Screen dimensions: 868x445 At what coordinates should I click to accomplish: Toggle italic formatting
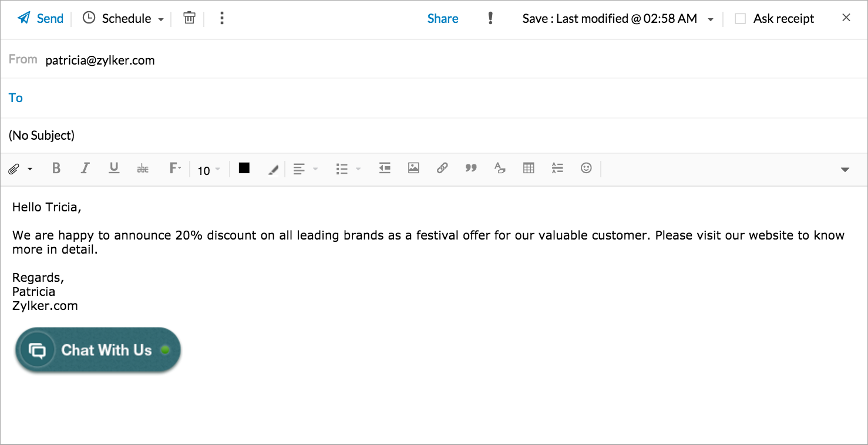[85, 168]
